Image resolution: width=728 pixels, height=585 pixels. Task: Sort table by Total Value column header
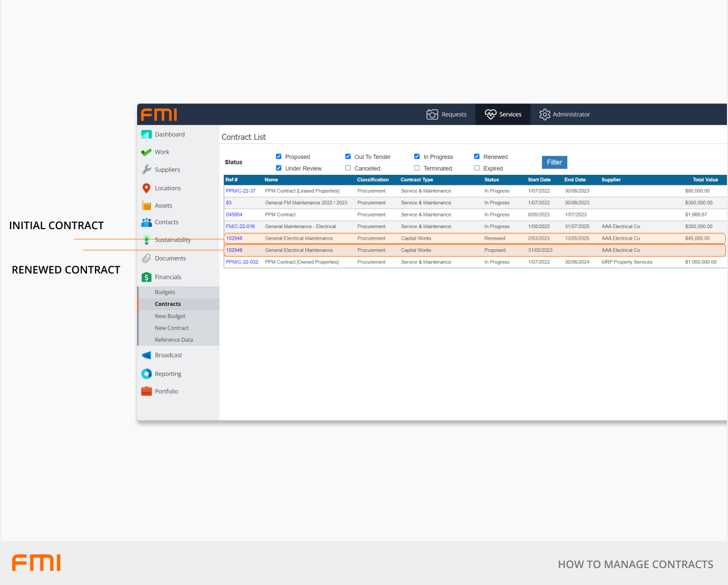point(705,180)
